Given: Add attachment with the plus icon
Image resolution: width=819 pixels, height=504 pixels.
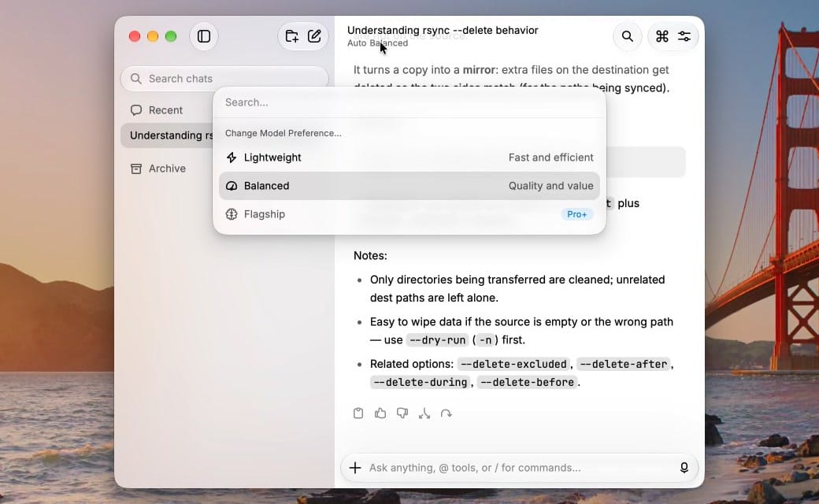Looking at the screenshot, I should [x=355, y=468].
